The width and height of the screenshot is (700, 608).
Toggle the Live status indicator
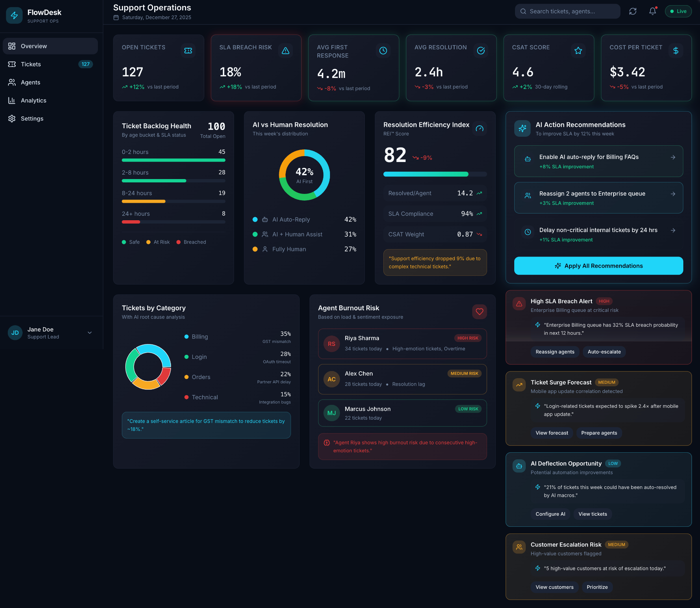pos(678,11)
